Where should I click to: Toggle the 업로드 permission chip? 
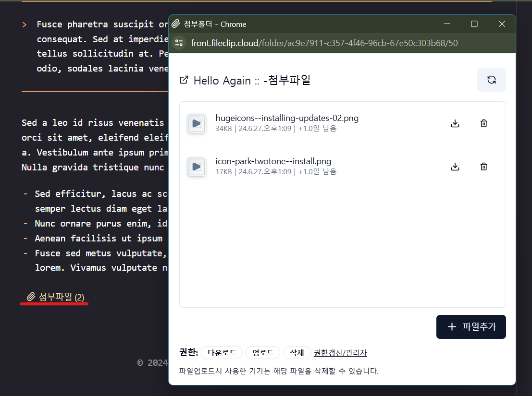click(x=262, y=352)
